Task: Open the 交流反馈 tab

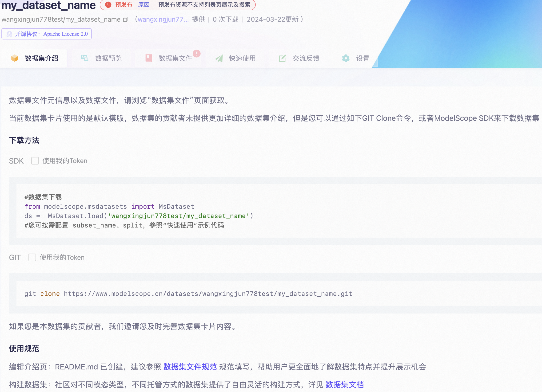Action: 306,58
